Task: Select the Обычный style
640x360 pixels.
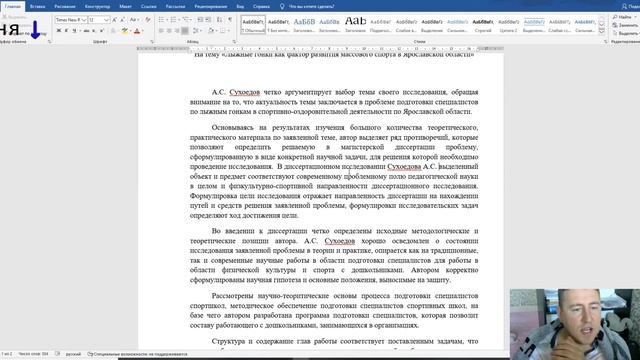Action: pos(253,24)
